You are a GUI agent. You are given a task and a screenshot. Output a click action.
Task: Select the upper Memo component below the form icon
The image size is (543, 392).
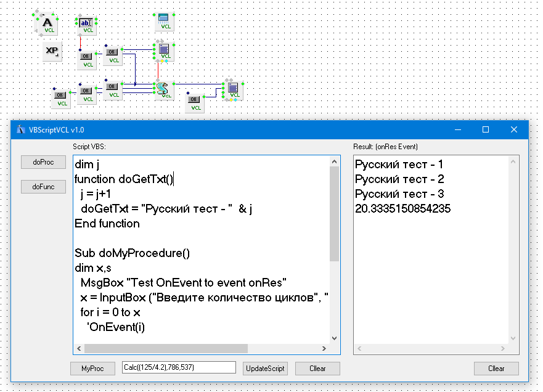164,52
